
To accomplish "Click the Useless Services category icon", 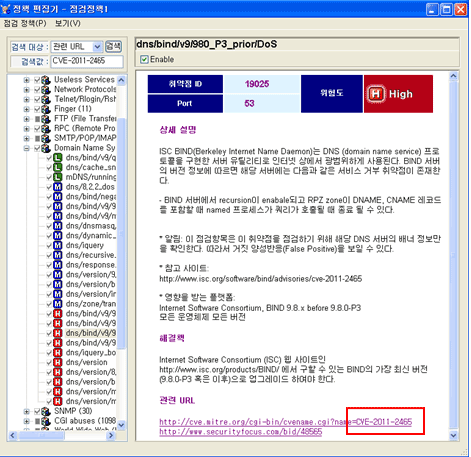I will pos(46,80).
